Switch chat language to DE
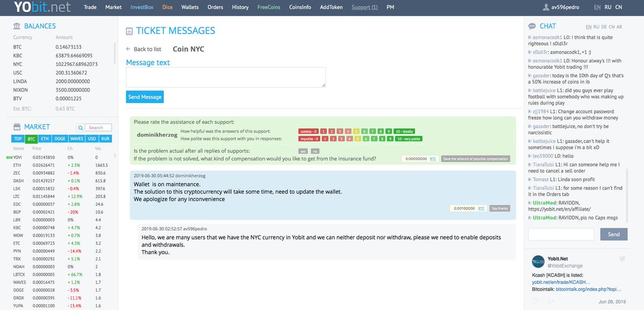Viewport: 644px width, 310px height. [604, 27]
